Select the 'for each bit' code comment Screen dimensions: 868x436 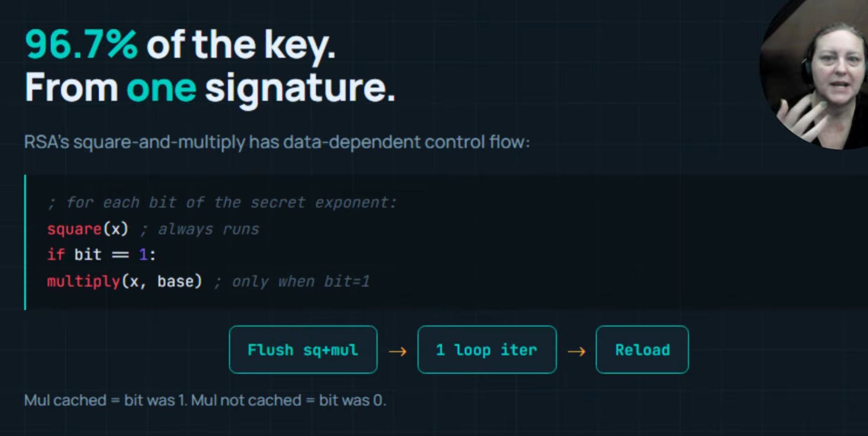222,202
